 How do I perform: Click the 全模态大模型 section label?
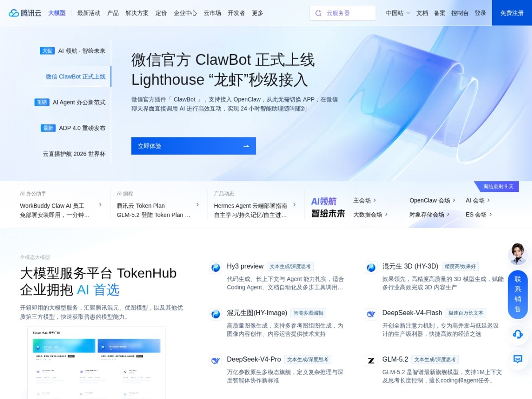[x=35, y=257]
